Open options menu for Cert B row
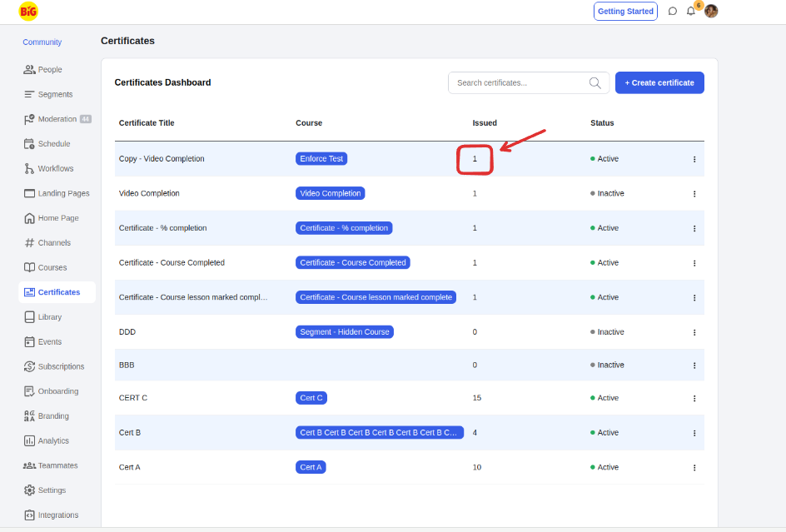This screenshot has height=532, width=786. click(694, 433)
